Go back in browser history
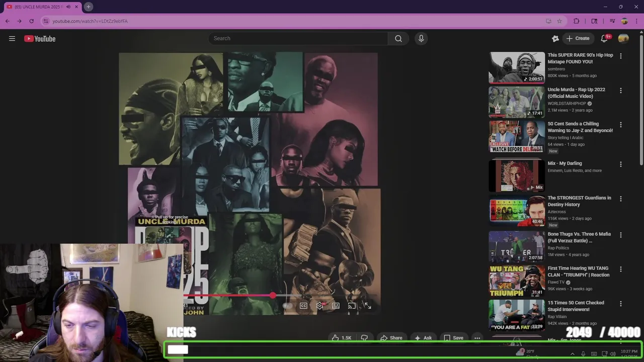 [x=8, y=21]
